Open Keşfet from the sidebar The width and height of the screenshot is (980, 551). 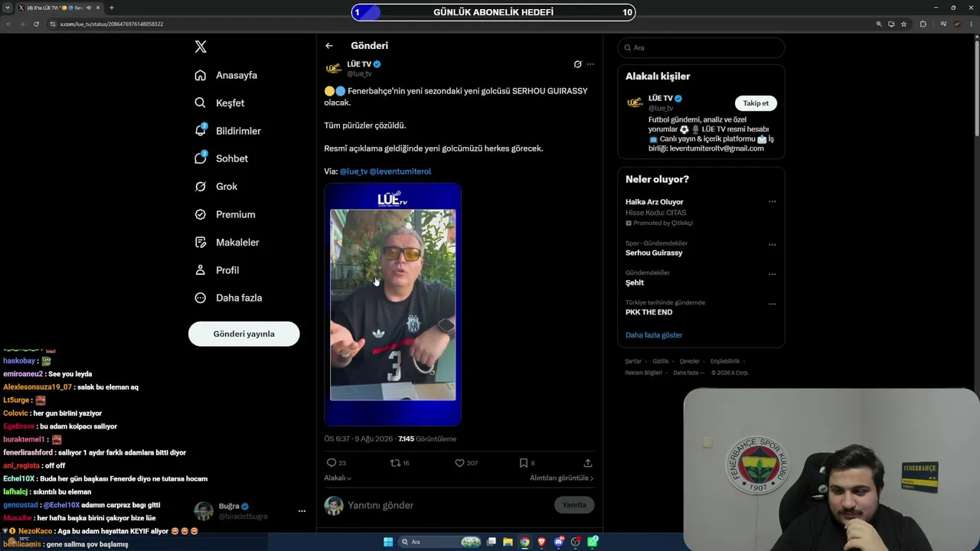(220, 103)
